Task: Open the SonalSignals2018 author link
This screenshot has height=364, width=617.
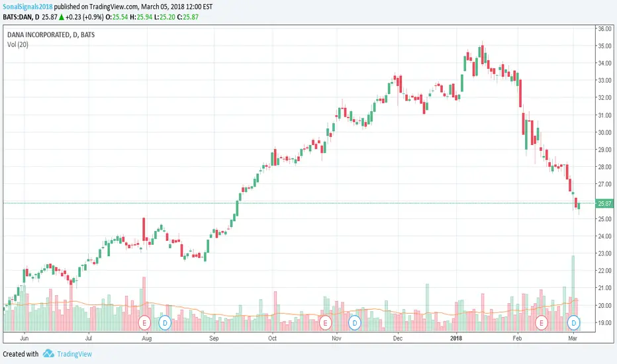Action: point(28,7)
